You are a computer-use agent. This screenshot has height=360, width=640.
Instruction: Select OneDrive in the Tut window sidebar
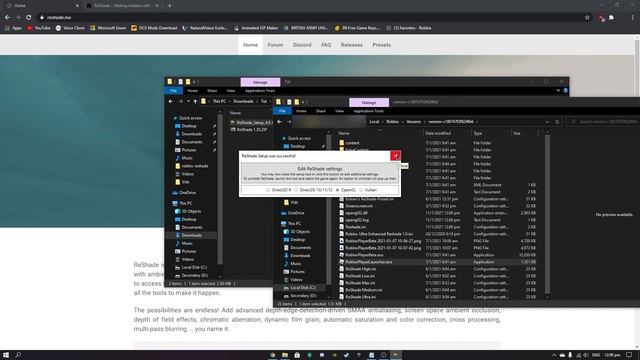pos(184,193)
